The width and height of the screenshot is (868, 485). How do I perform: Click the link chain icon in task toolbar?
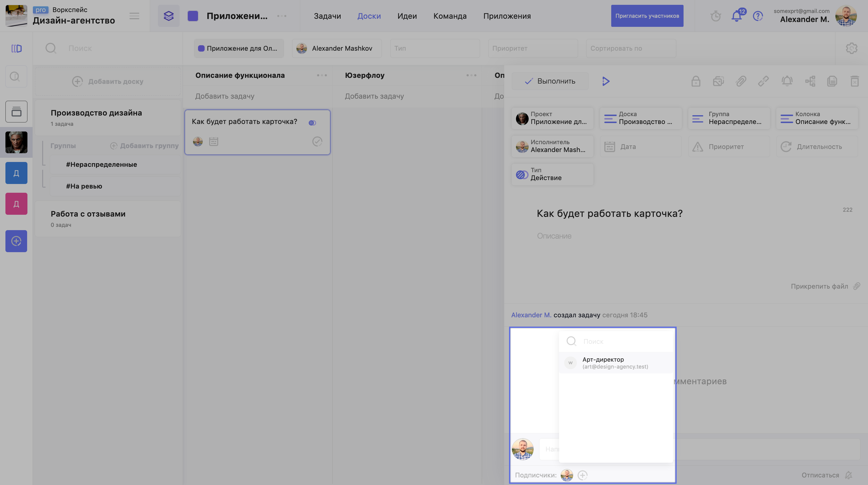(x=763, y=81)
